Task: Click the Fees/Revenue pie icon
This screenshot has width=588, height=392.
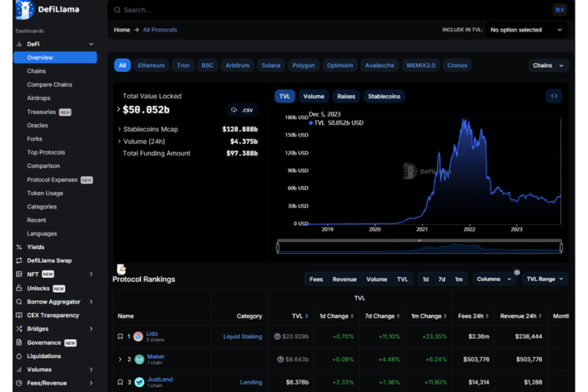Action: [19, 383]
